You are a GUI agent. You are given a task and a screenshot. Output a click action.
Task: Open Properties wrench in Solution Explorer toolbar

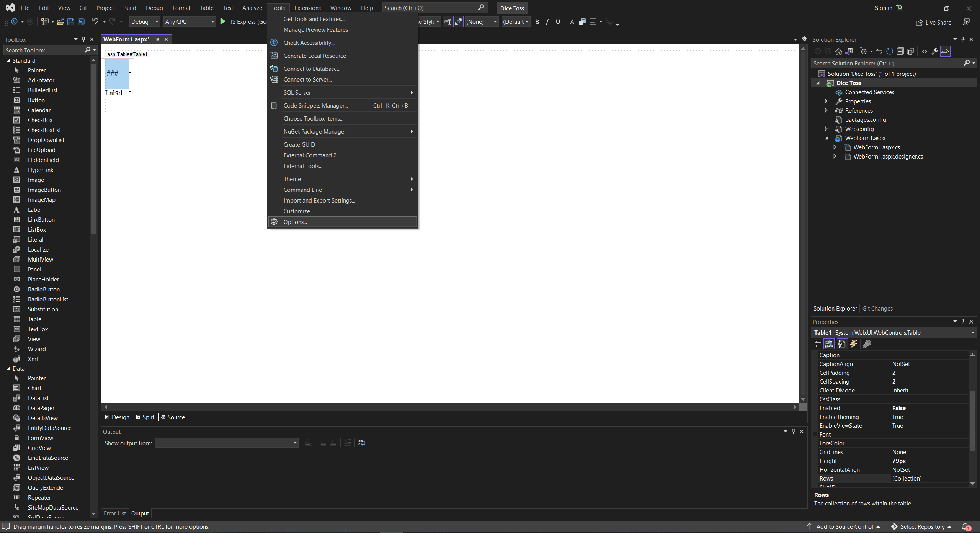[935, 51]
